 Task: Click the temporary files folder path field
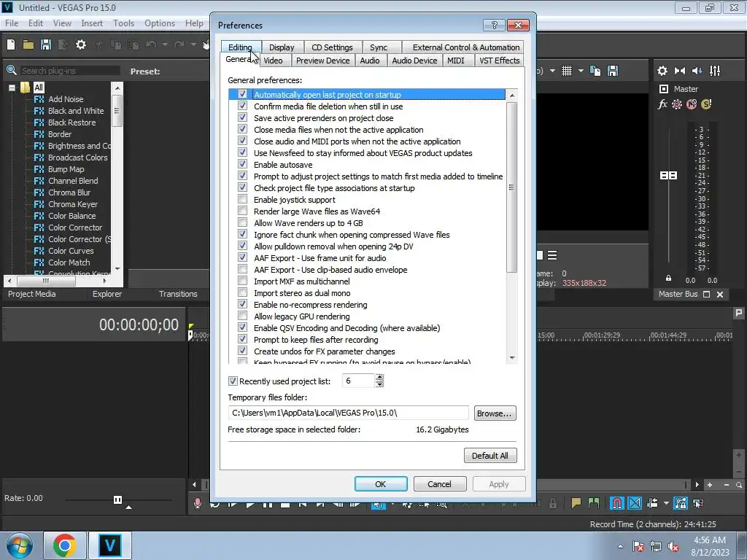[348, 413]
